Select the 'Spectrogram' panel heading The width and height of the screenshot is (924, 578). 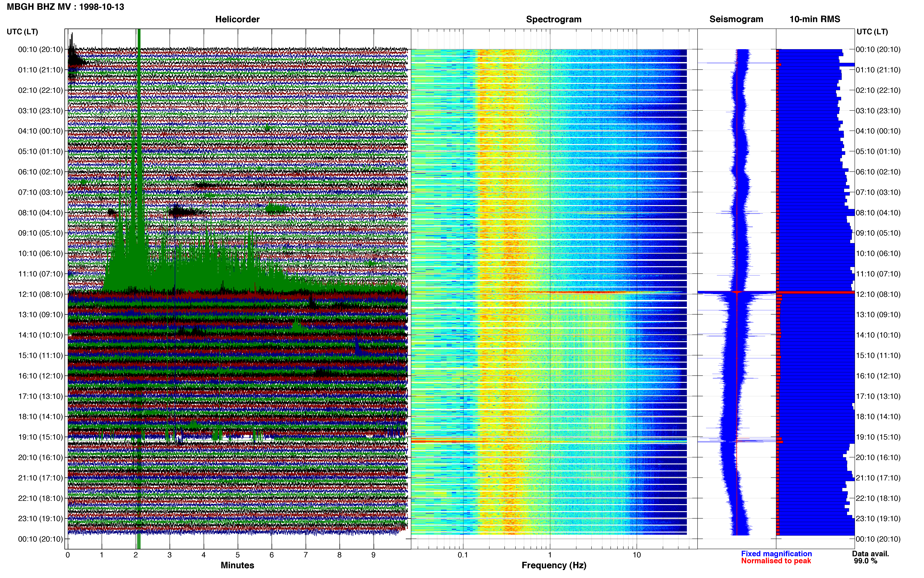554,19
